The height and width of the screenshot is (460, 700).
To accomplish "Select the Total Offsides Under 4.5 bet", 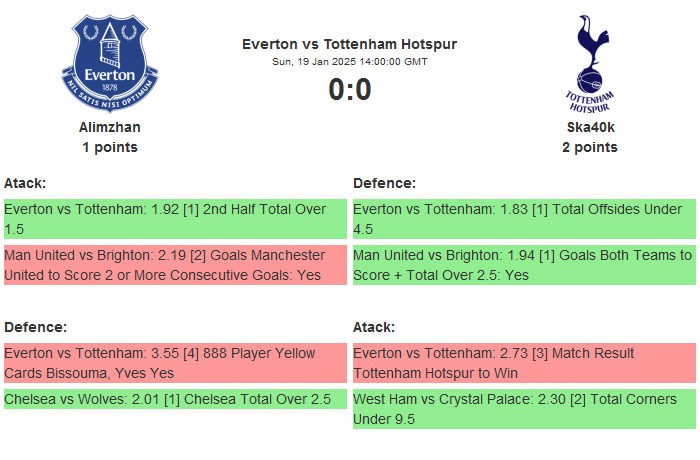I will coord(523,219).
